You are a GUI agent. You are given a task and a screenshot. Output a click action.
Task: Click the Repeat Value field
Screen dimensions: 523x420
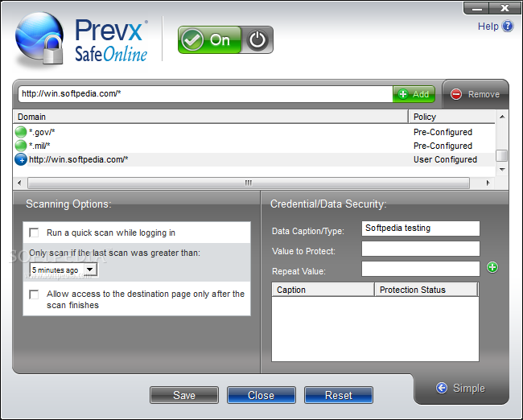[421, 269]
